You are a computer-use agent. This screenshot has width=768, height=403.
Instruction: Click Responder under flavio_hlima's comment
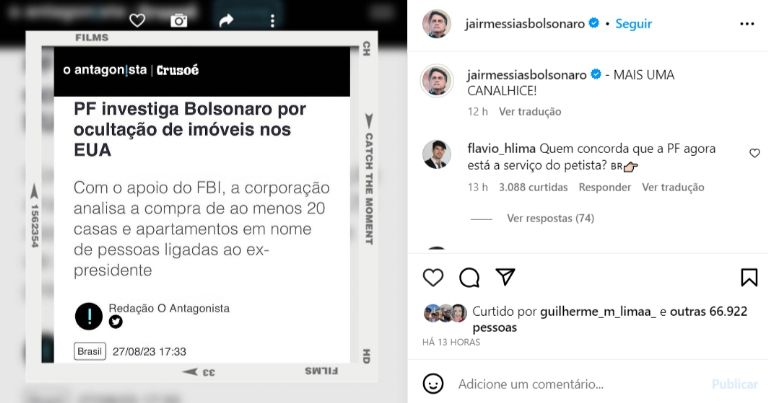coord(605,187)
